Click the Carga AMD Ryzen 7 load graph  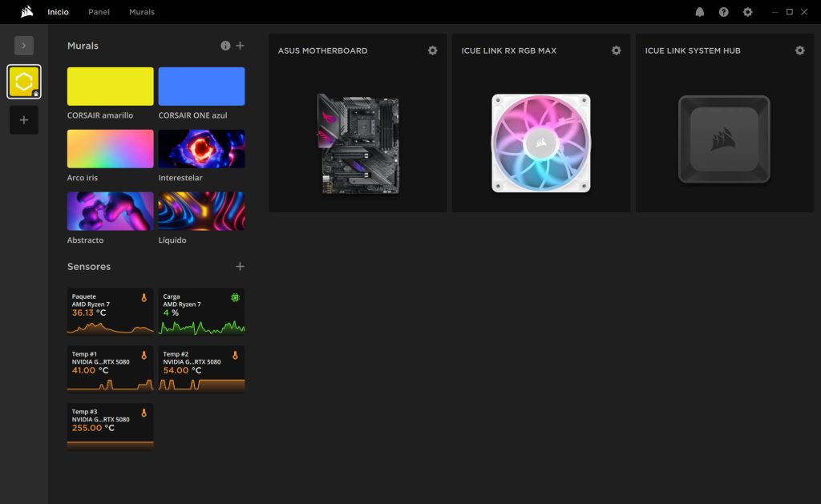[x=201, y=329]
